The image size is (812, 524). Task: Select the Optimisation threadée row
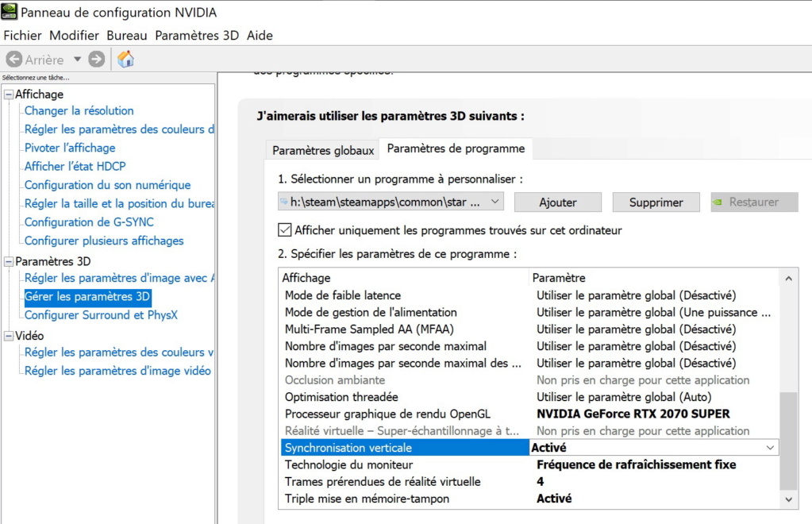(529, 397)
